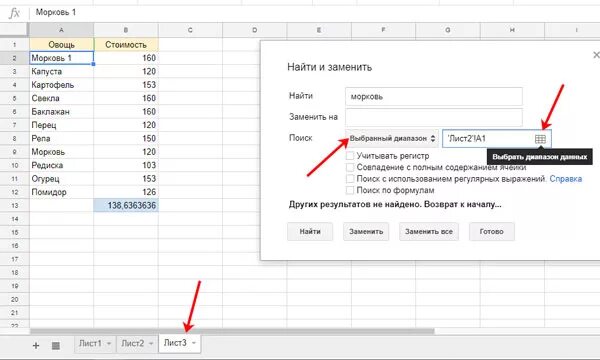
Task: Select the 'Редиска' cell
Action: 62,165
